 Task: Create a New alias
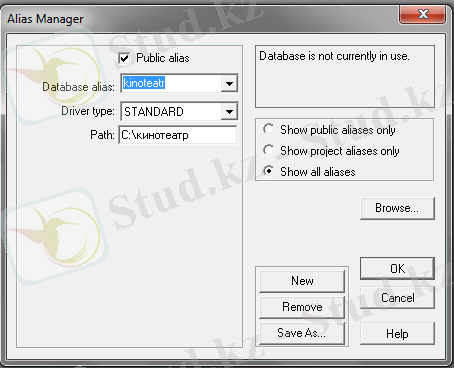pyautogui.click(x=302, y=281)
